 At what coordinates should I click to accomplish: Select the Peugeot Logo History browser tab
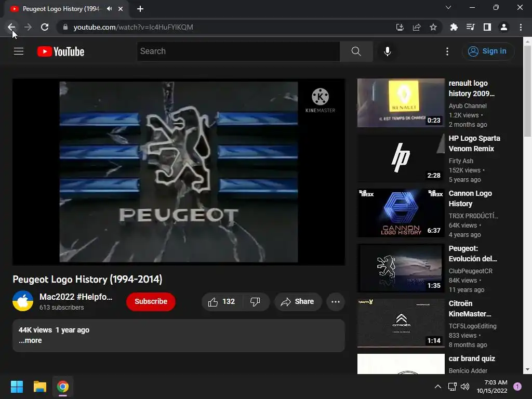[61, 9]
